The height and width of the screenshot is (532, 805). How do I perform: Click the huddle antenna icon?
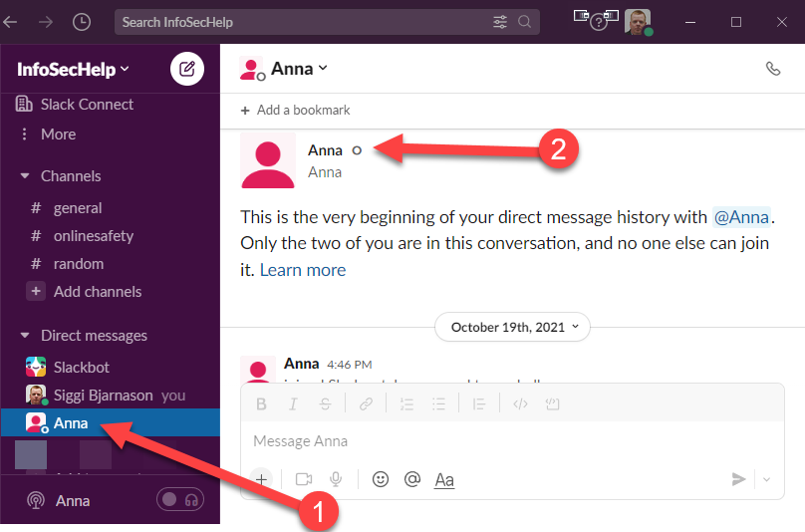36,500
